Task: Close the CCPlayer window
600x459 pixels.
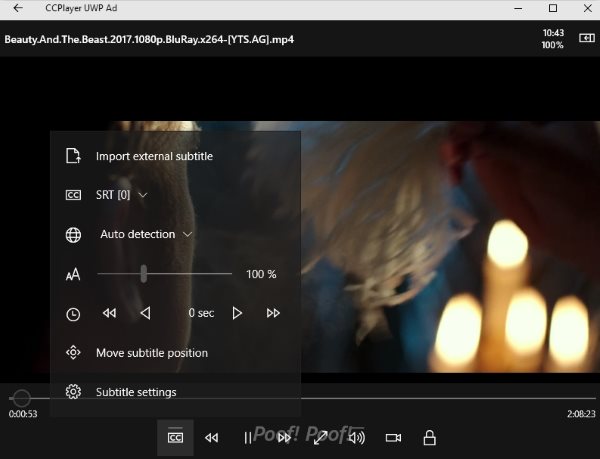Action: 588,8
